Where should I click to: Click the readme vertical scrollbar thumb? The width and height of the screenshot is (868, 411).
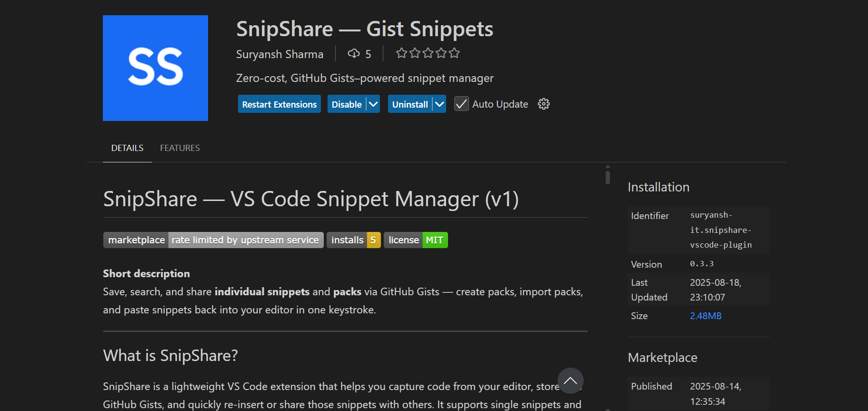click(x=608, y=177)
